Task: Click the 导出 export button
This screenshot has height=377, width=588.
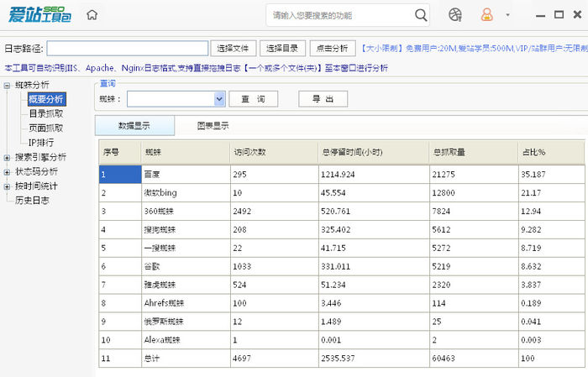Action: click(323, 99)
